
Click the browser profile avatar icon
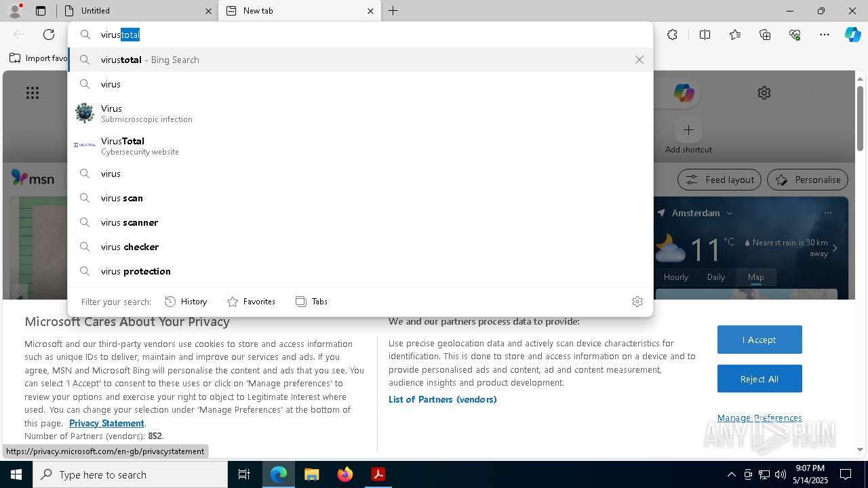(x=15, y=10)
